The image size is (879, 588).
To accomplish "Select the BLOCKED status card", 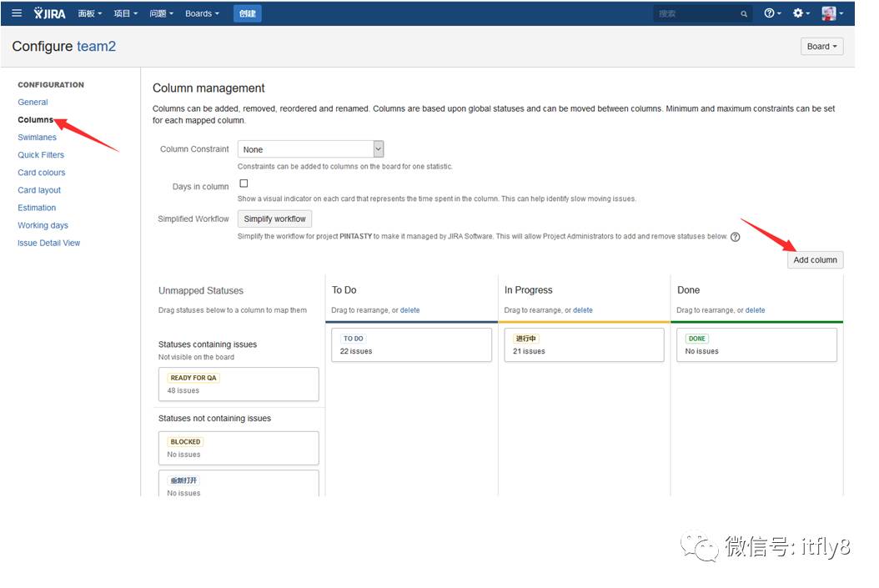I will [x=239, y=448].
